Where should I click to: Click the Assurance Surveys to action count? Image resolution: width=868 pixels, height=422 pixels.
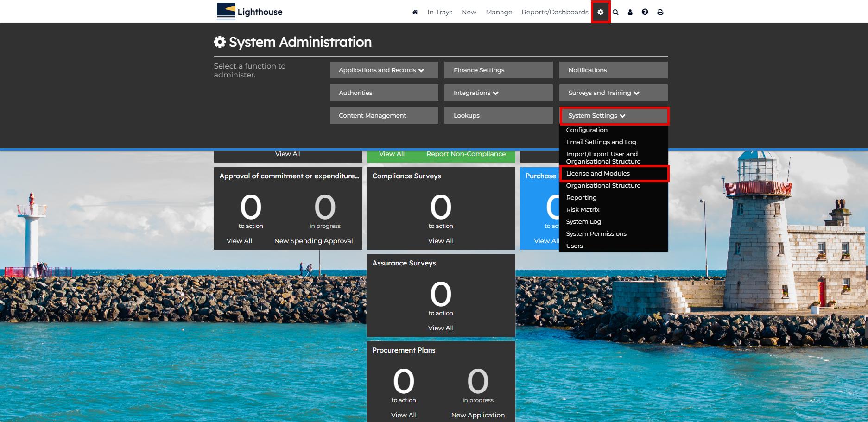point(441,295)
